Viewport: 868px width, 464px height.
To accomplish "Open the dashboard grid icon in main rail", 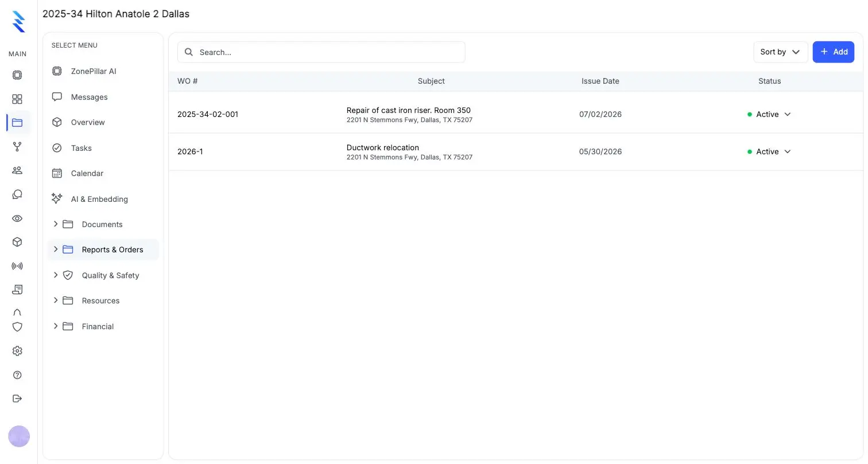I will (x=17, y=99).
